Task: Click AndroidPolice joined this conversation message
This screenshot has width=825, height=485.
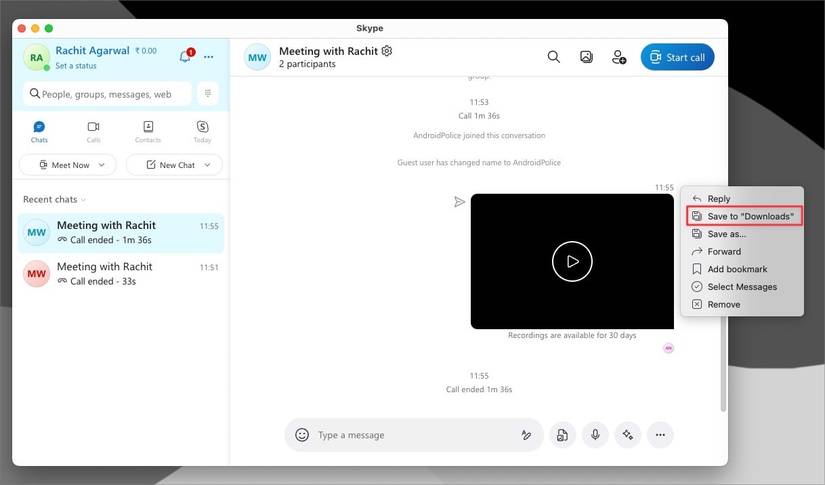Action: pyautogui.click(x=479, y=135)
